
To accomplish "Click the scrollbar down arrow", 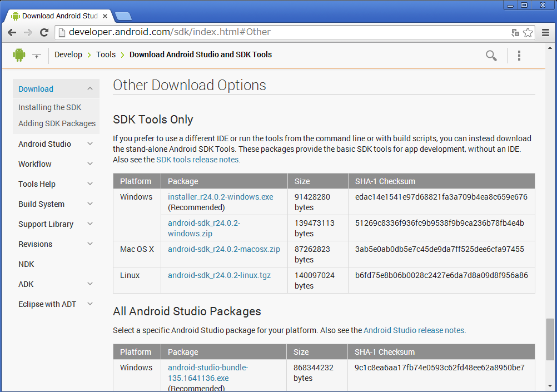I will tap(550, 385).
